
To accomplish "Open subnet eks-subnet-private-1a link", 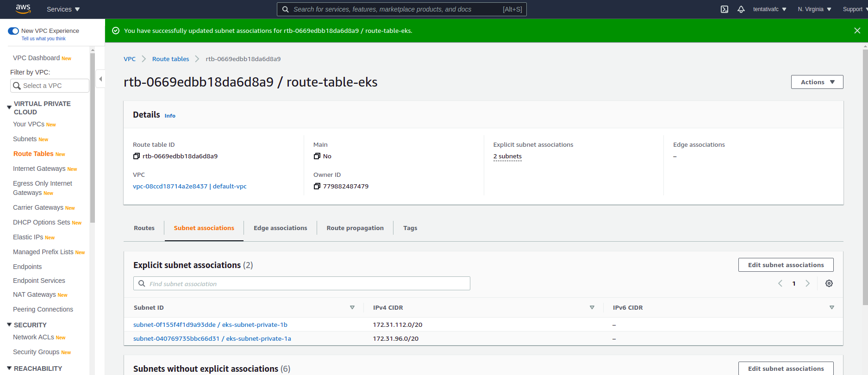I will 212,338.
